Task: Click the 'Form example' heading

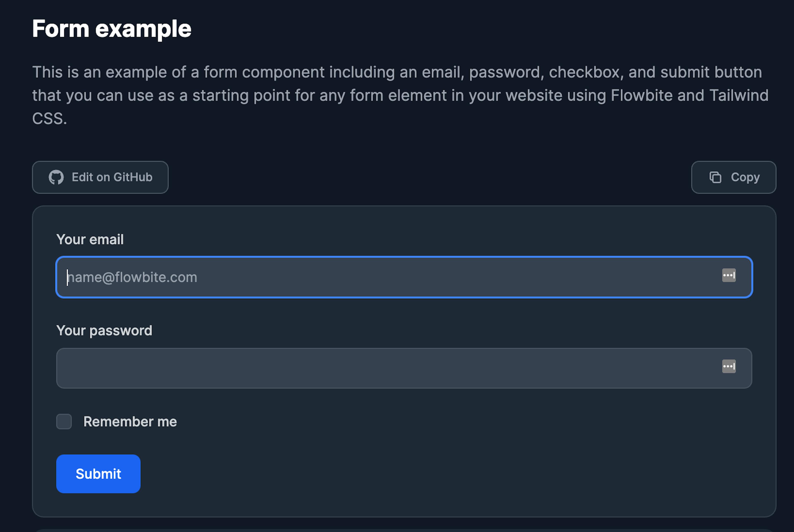Action: click(112, 29)
